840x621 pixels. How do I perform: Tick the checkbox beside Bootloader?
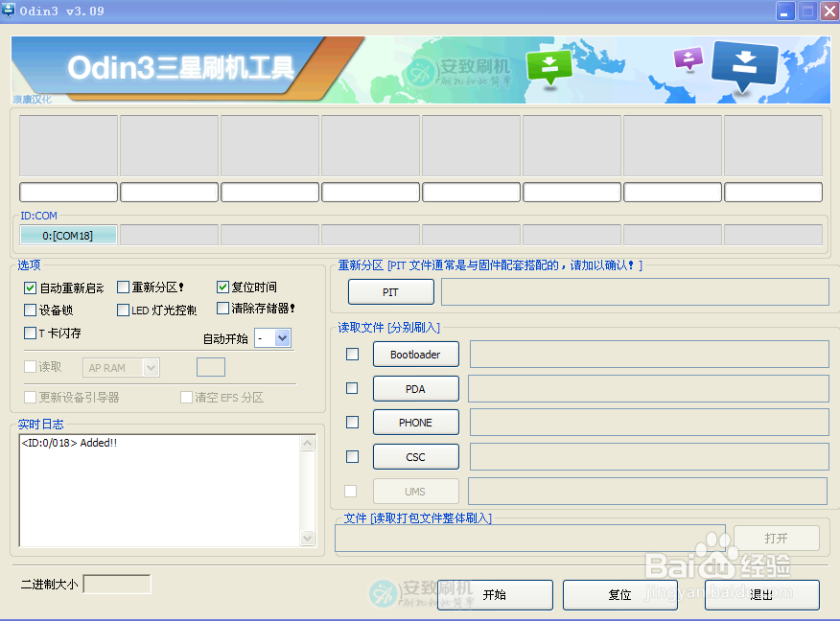pyautogui.click(x=353, y=354)
